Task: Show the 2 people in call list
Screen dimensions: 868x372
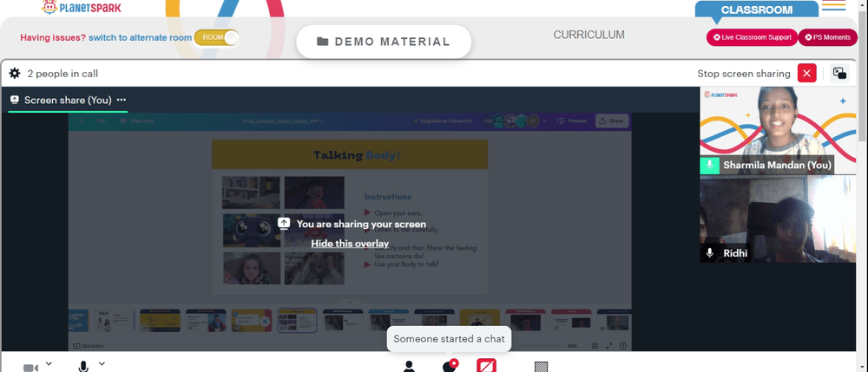Action: pyautogui.click(x=62, y=74)
